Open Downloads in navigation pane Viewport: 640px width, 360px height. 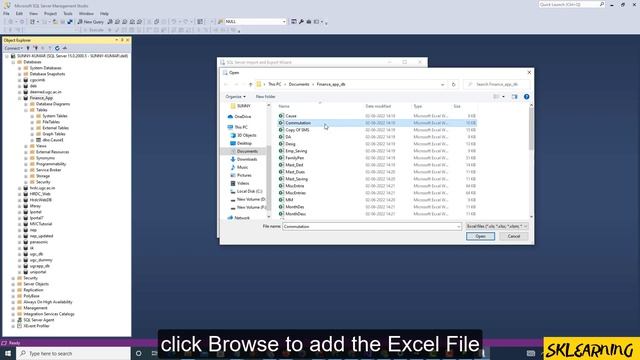click(x=247, y=159)
